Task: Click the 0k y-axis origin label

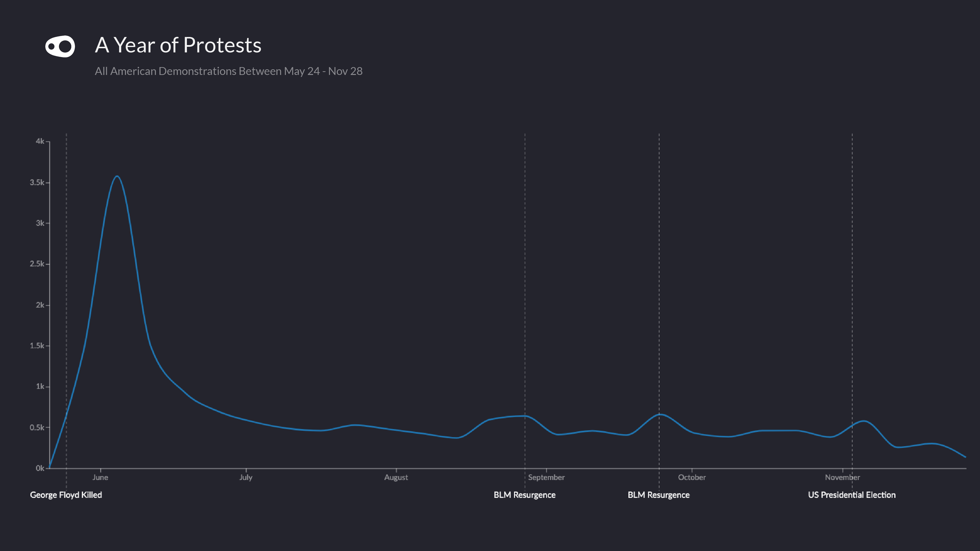Action: 39,468
